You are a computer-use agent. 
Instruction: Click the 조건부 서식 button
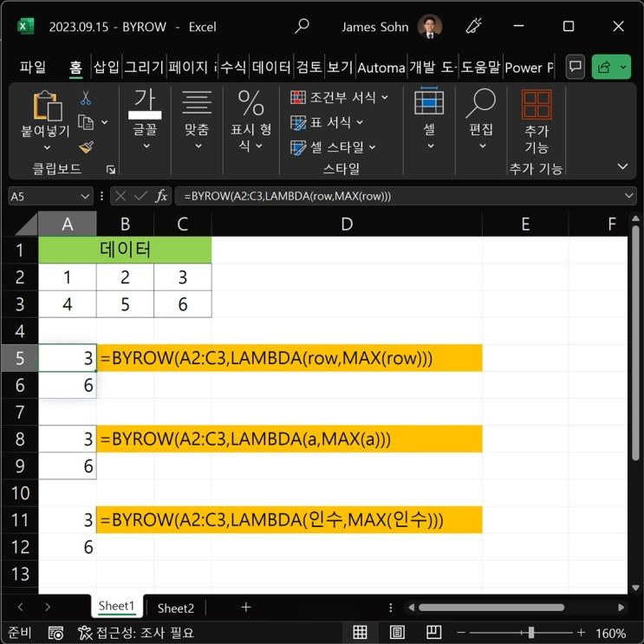click(339, 97)
